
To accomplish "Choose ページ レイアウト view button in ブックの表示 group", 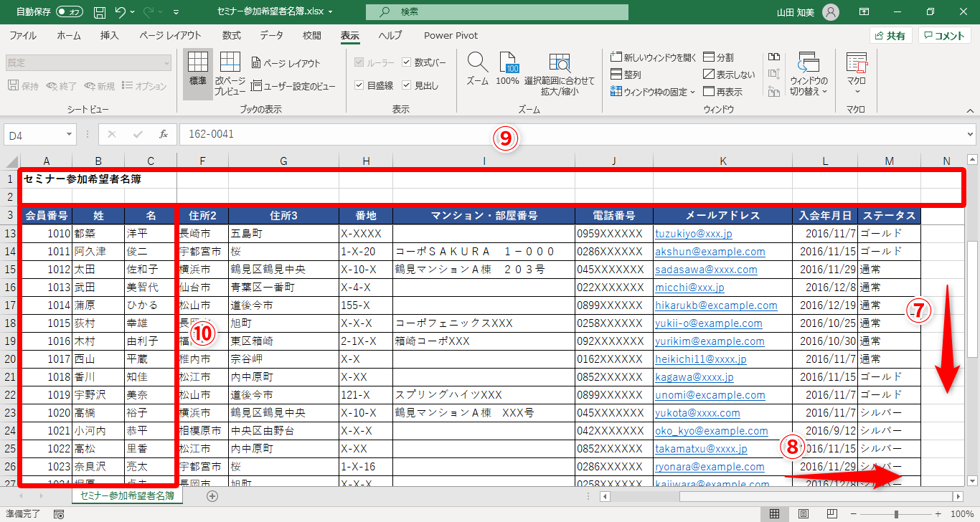I will tap(286, 63).
